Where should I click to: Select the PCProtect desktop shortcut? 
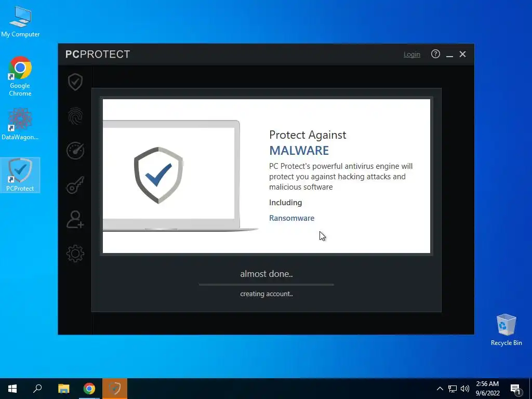click(x=20, y=175)
